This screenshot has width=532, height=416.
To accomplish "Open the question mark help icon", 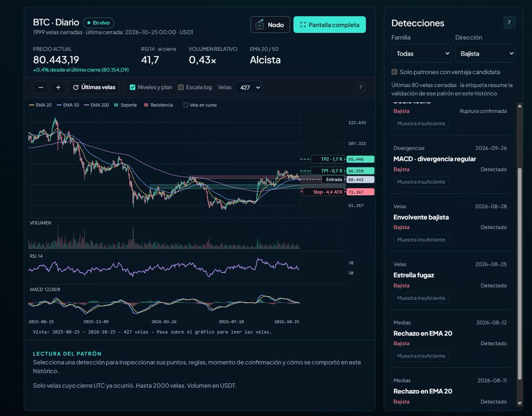I will pyautogui.click(x=360, y=87).
